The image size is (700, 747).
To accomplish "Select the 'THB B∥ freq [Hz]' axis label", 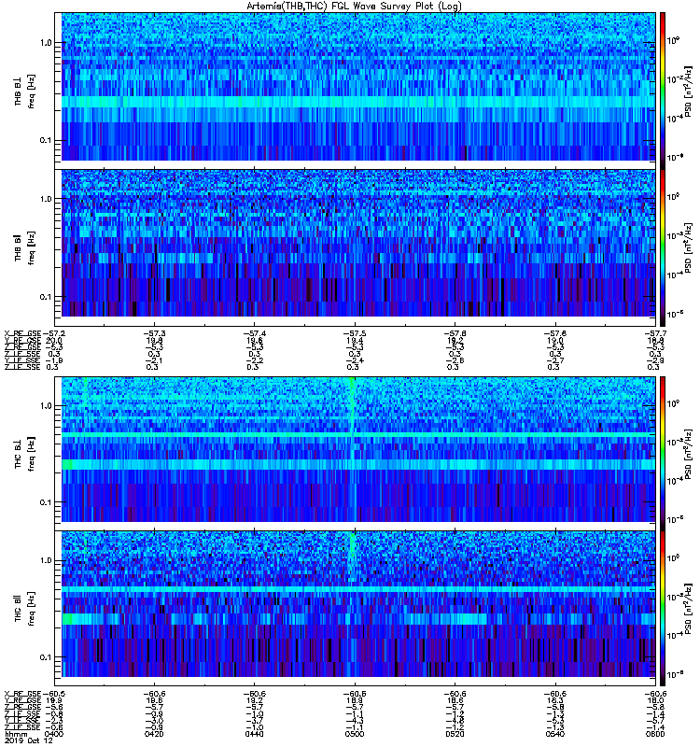I will tap(24, 247).
